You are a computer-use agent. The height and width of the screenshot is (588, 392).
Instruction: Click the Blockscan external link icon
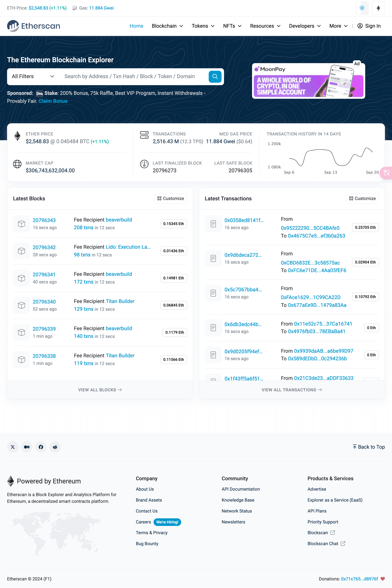[332, 532]
